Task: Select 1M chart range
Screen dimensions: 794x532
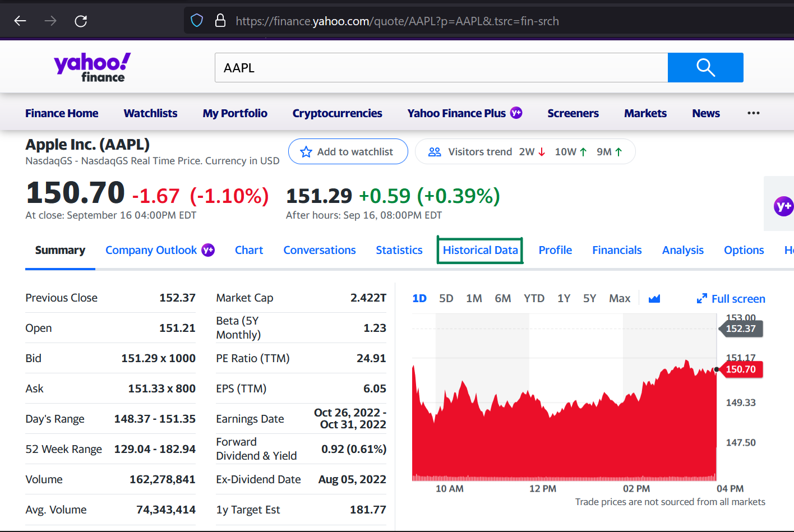Action: [x=474, y=298]
